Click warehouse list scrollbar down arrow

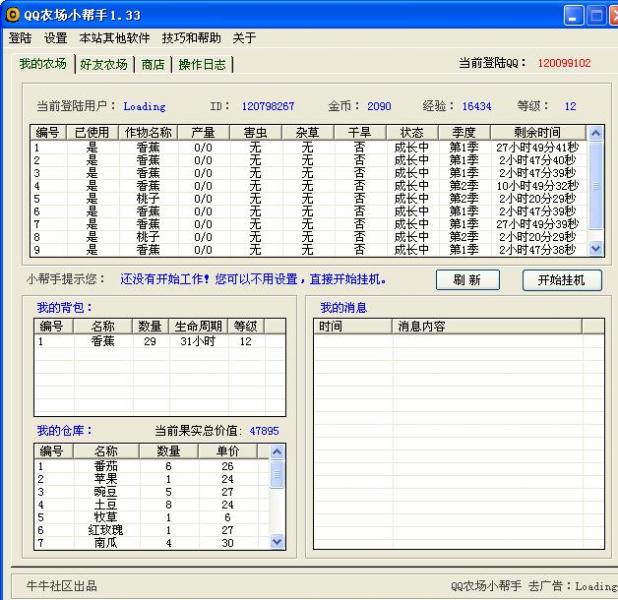[x=277, y=542]
